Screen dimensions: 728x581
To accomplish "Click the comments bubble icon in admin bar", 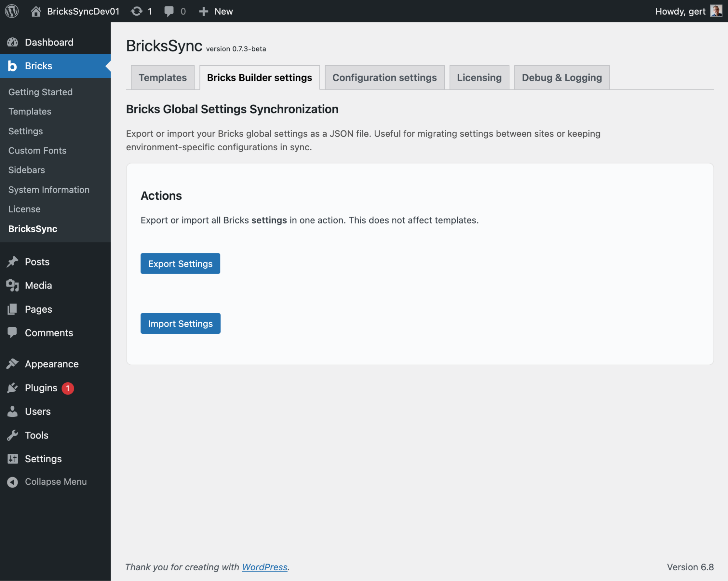I will tap(169, 11).
